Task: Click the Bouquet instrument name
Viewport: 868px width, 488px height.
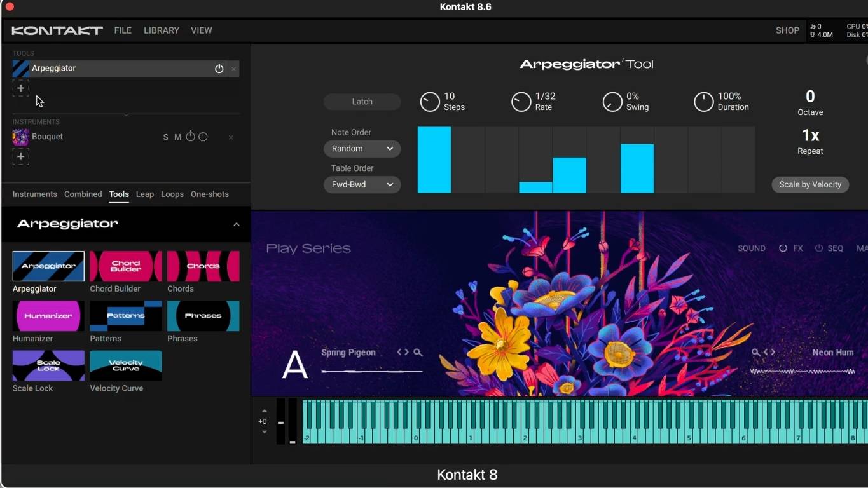Action: pyautogui.click(x=48, y=137)
